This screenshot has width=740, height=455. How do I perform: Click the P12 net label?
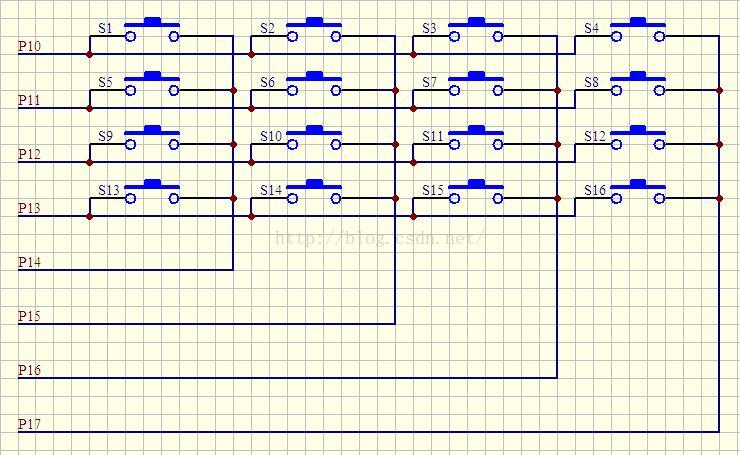click(29, 154)
